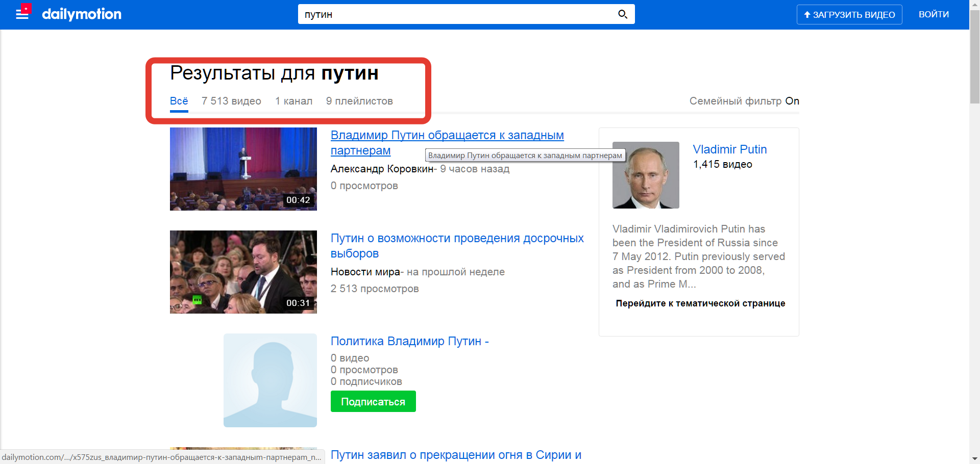Show the 9 плейлистов tab
Screen dimensions: 980x464
359,101
